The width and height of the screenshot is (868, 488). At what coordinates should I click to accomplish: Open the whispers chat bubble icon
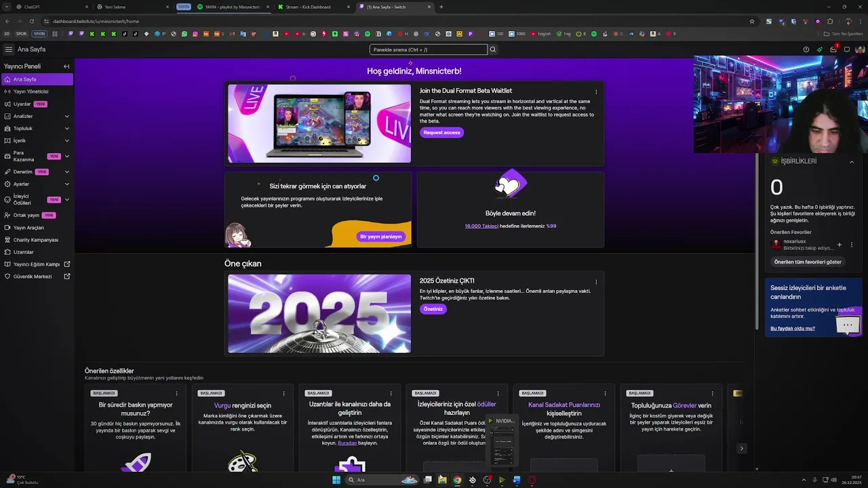[847, 49]
